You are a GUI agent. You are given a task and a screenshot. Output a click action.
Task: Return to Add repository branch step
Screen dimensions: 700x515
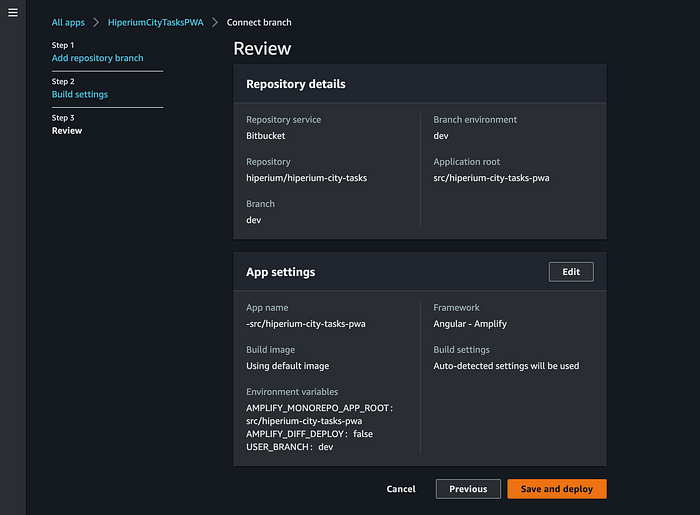(x=97, y=58)
